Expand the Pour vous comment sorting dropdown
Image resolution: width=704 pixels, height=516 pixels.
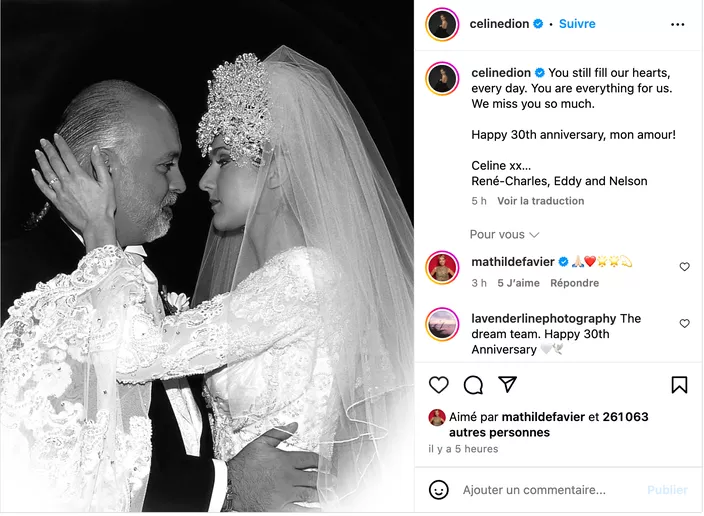pyautogui.click(x=504, y=234)
